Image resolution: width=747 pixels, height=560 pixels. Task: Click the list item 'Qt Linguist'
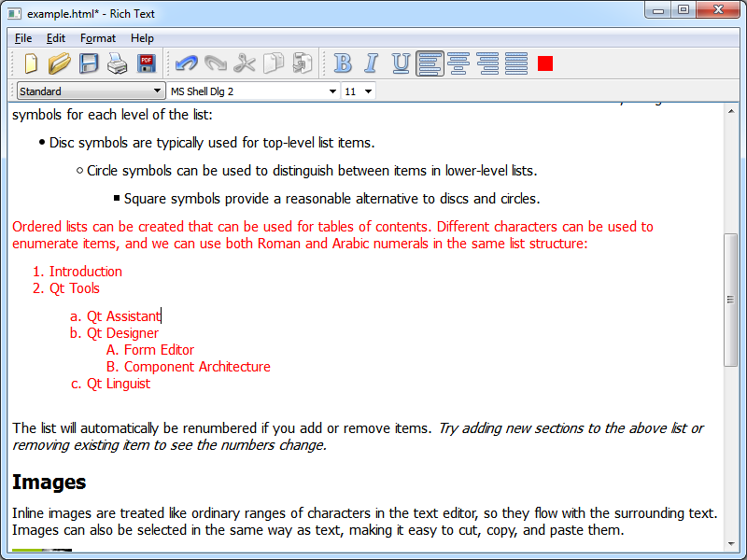pyautogui.click(x=119, y=384)
